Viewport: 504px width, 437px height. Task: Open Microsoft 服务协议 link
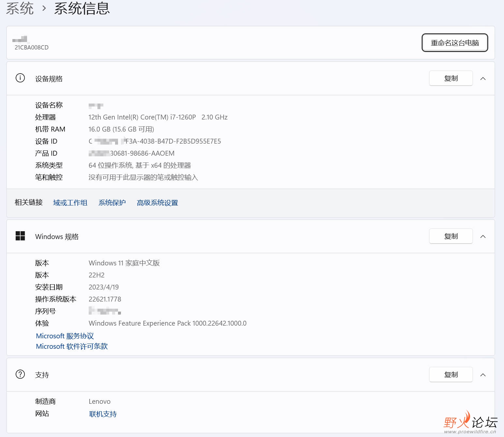tap(65, 336)
